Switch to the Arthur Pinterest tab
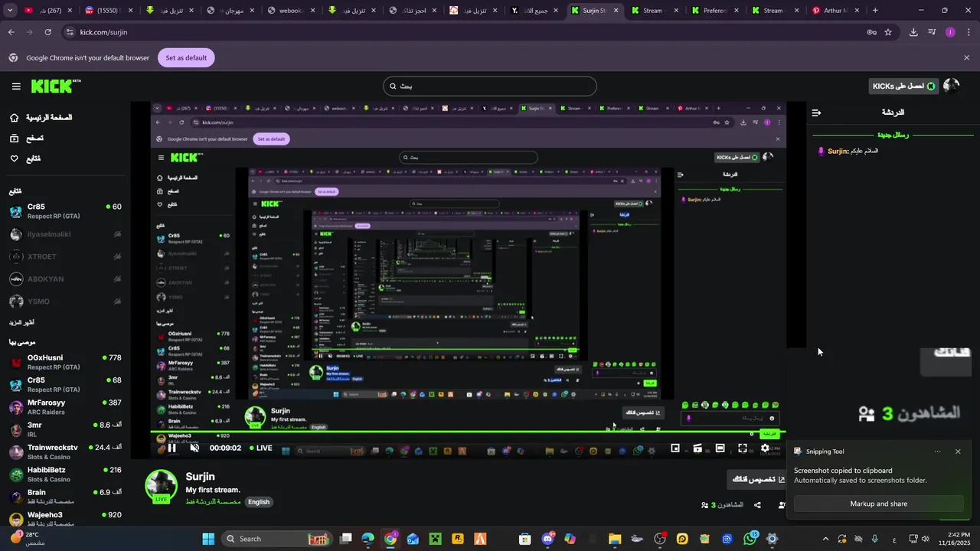Viewport: 980px width, 551px height. click(835, 11)
